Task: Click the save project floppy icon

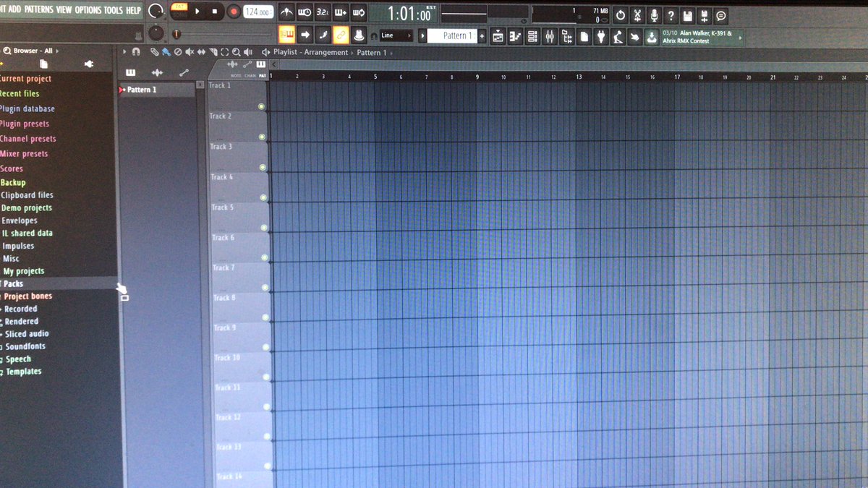Action: 688,15
